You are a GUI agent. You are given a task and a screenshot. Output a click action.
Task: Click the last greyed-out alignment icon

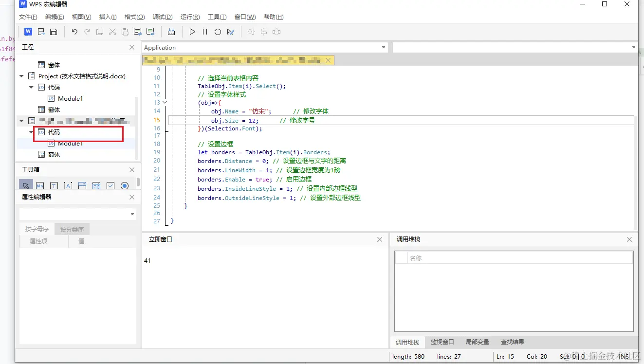pyautogui.click(x=276, y=32)
